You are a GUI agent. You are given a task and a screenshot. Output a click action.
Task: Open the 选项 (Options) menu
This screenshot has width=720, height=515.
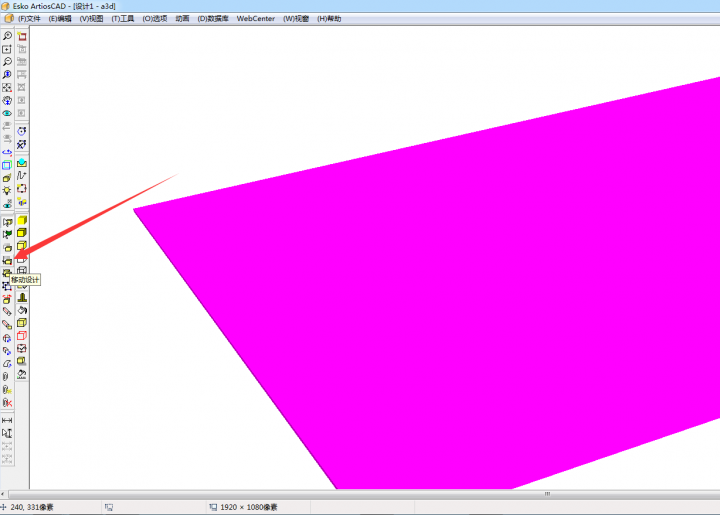tap(154, 19)
